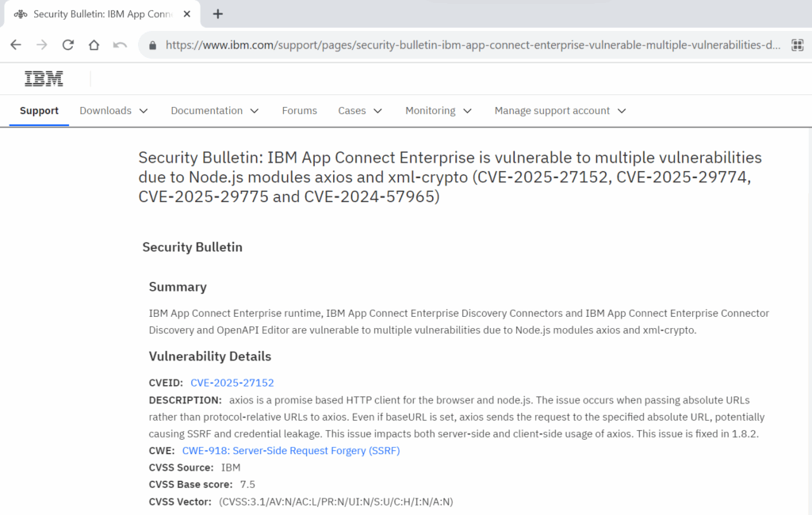Open the Documentation dropdown menu
812x515 pixels.
pyautogui.click(x=214, y=111)
